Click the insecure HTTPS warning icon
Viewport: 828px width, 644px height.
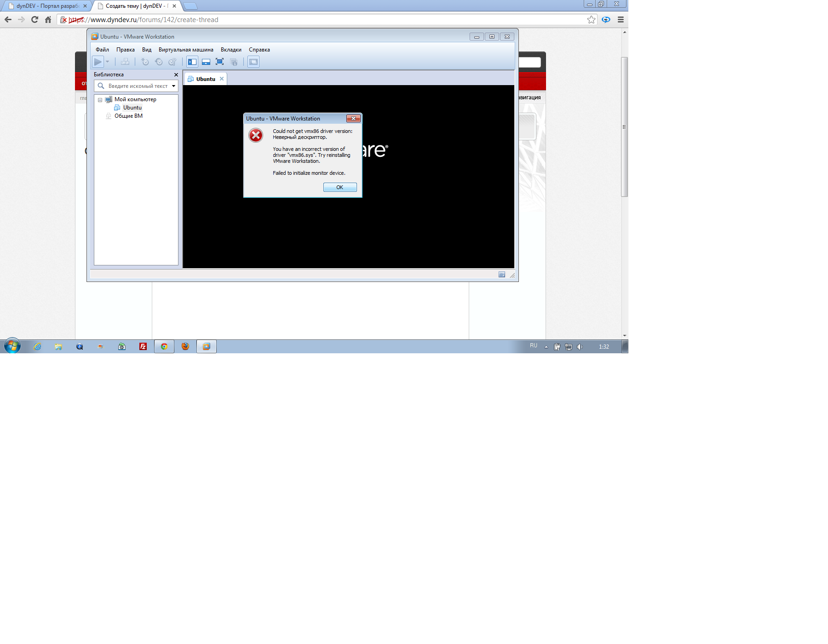pyautogui.click(x=63, y=20)
